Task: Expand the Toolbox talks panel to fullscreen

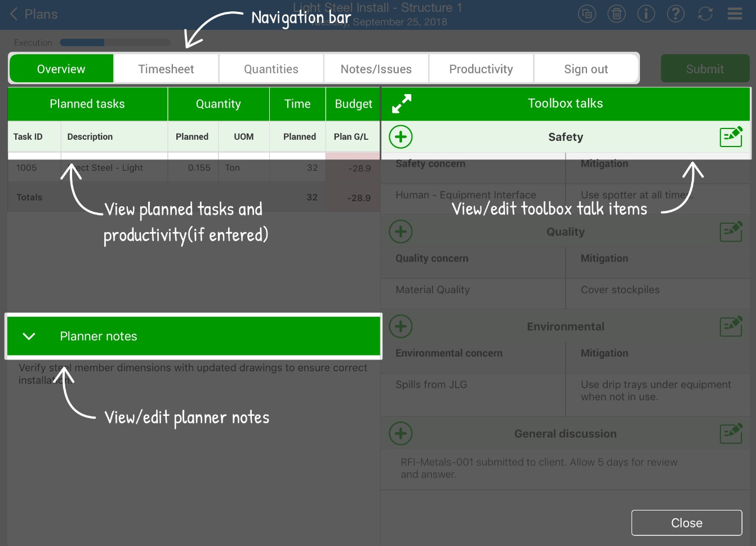Action: [x=402, y=104]
